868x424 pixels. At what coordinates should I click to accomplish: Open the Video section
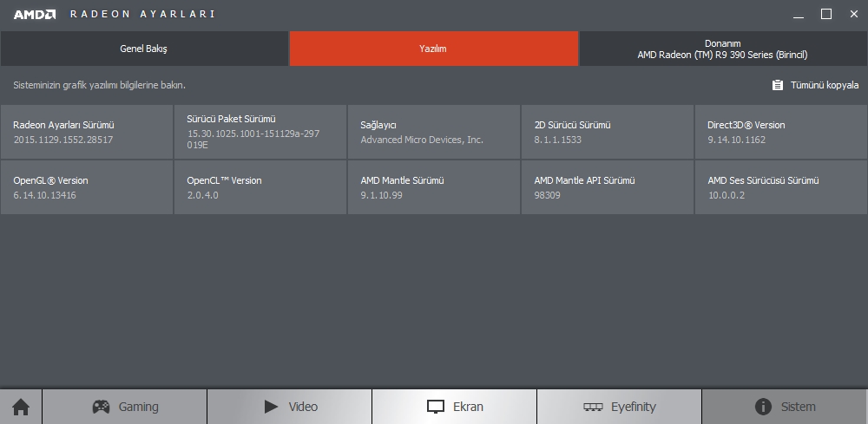point(290,407)
